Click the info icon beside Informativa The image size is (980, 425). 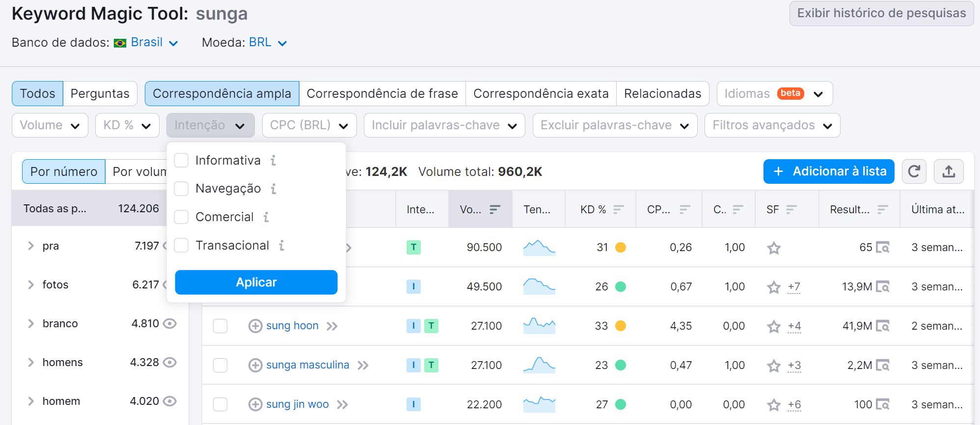273,160
